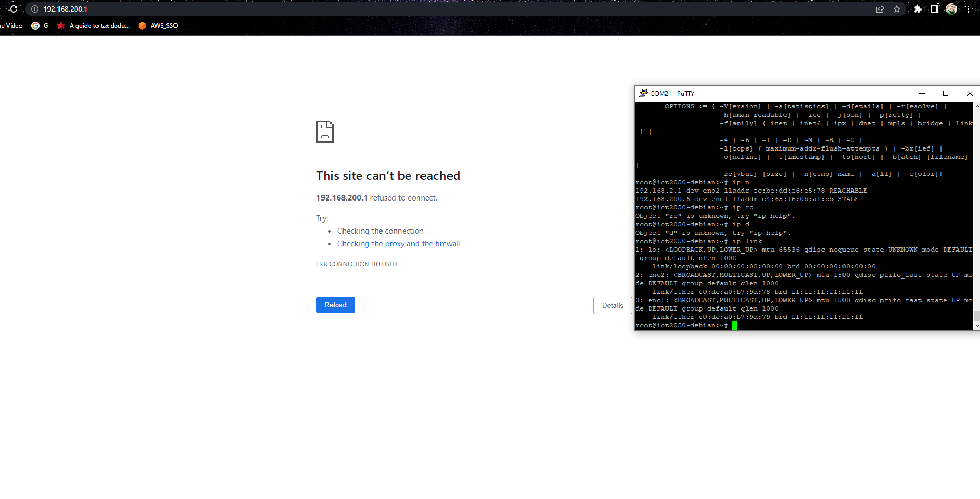Click the PuTTY scrollbar thumb
This screenshot has height=499, width=980.
tap(977, 316)
